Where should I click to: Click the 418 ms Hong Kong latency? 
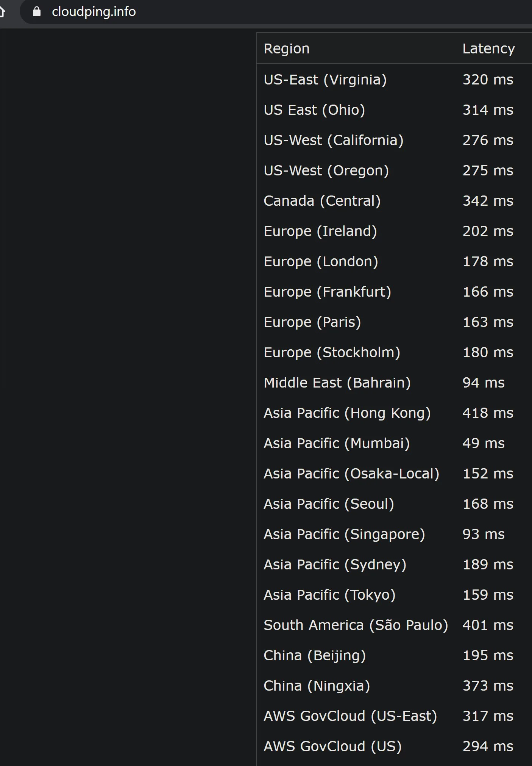click(488, 413)
